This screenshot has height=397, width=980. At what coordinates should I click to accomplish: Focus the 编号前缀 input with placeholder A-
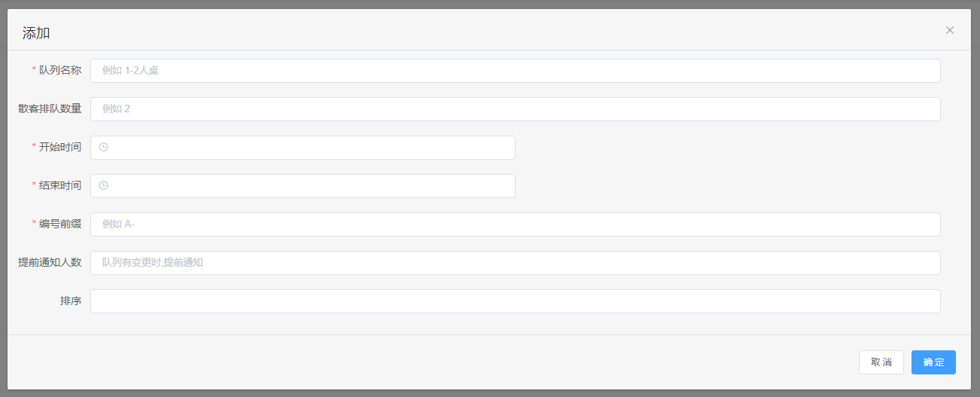pos(516,224)
